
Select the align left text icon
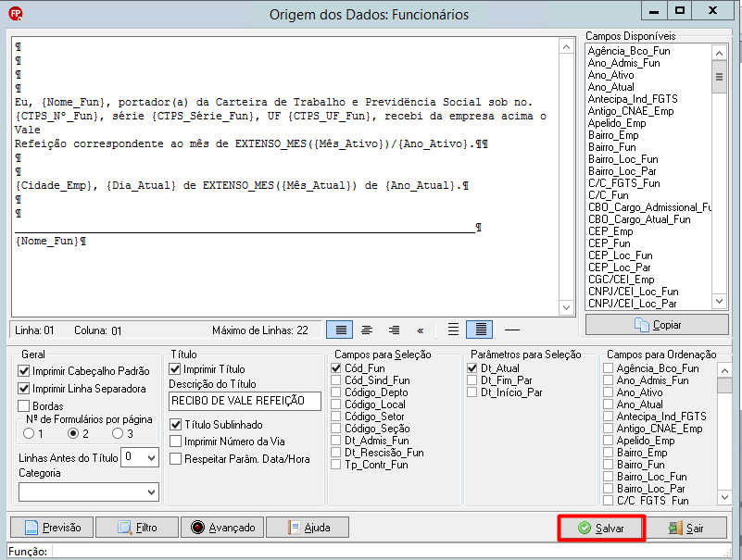pos(340,330)
